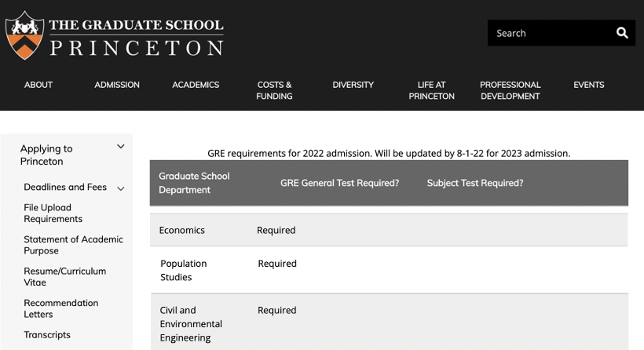
Task: Open the Diversity menu
Action: 353,85
